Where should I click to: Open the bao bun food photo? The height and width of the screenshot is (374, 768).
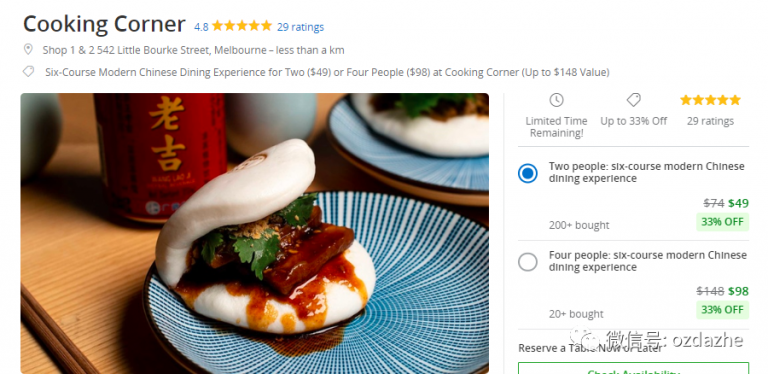coord(255,234)
